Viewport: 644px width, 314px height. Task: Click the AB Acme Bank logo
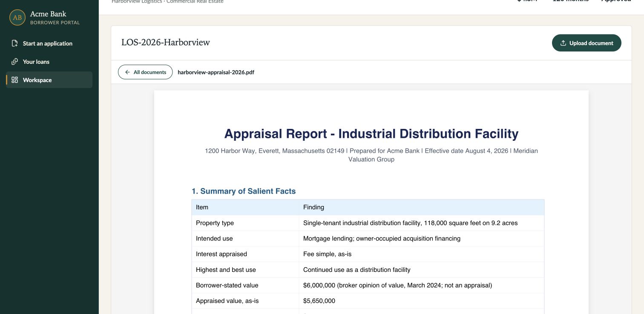[x=17, y=17]
